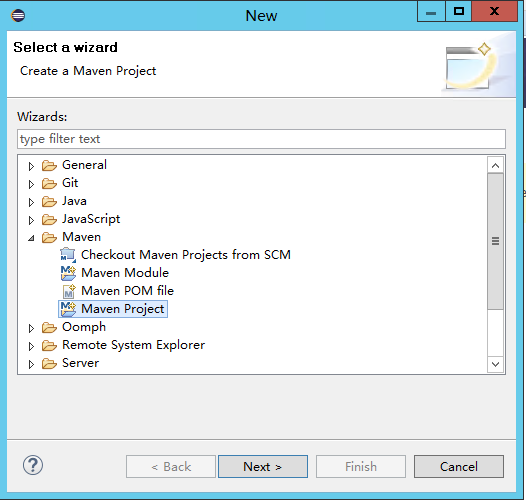Select the Maven Project wizard icon

[68, 309]
